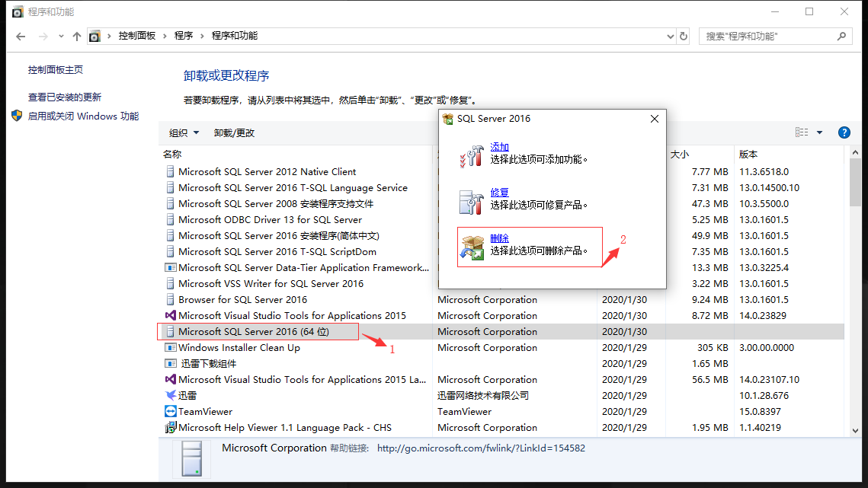The width and height of the screenshot is (868, 488).
Task: Select Microsoft VSS Writer for SQL Server 2016
Action: coord(271,284)
